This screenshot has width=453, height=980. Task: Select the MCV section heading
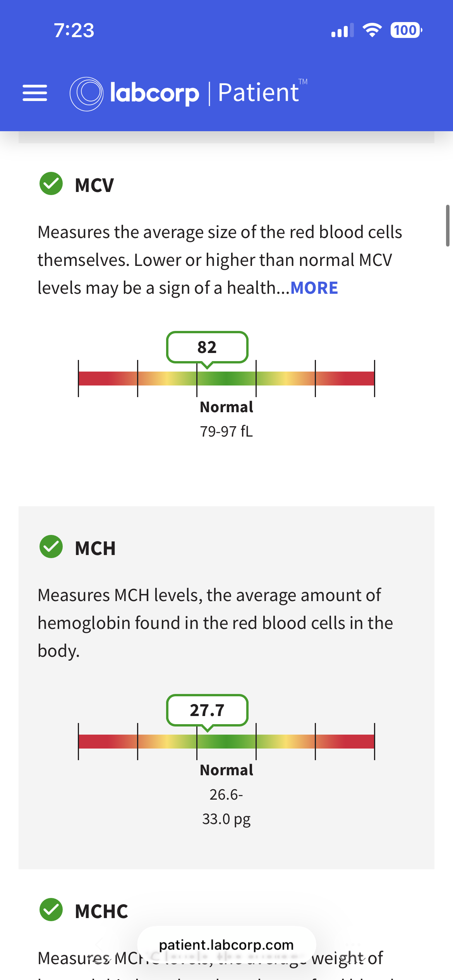[x=94, y=185]
